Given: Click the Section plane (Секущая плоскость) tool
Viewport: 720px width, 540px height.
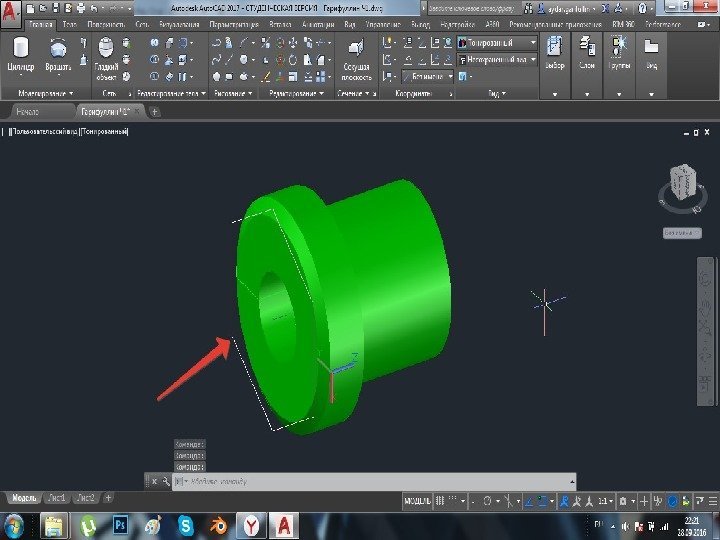Looking at the screenshot, I should [355, 57].
